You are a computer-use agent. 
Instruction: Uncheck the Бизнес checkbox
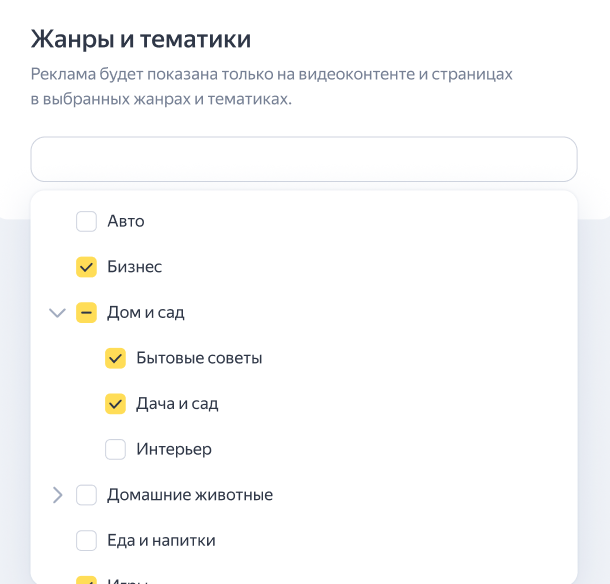[x=87, y=267]
